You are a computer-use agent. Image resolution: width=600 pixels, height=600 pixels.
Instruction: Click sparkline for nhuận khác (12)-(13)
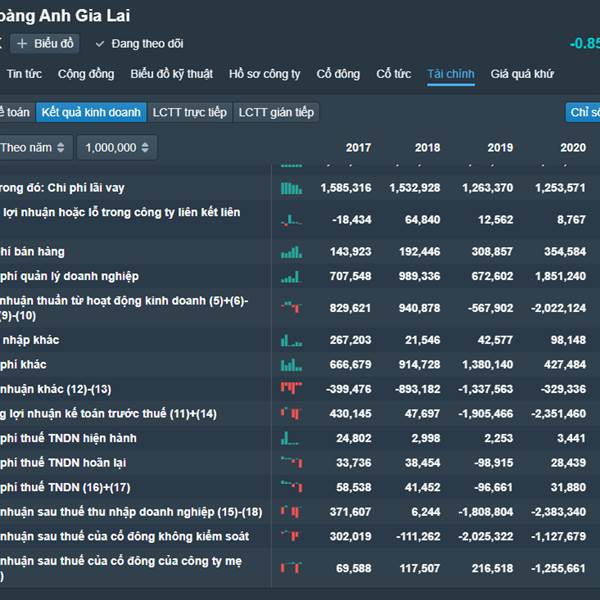coord(292,388)
